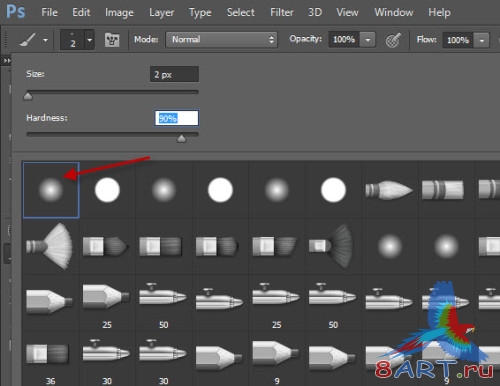500x386 pixels.
Task: Open the Window menu
Action: tap(393, 13)
